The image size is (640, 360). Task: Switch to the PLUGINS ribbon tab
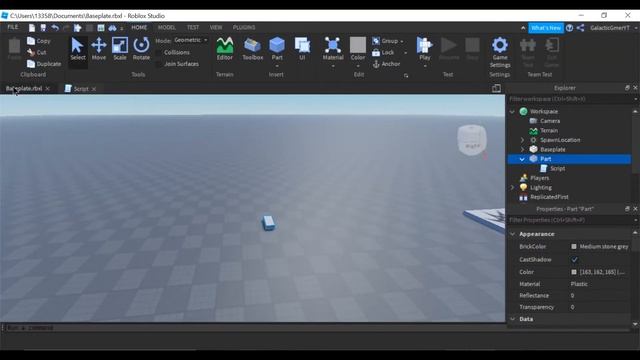point(244,27)
